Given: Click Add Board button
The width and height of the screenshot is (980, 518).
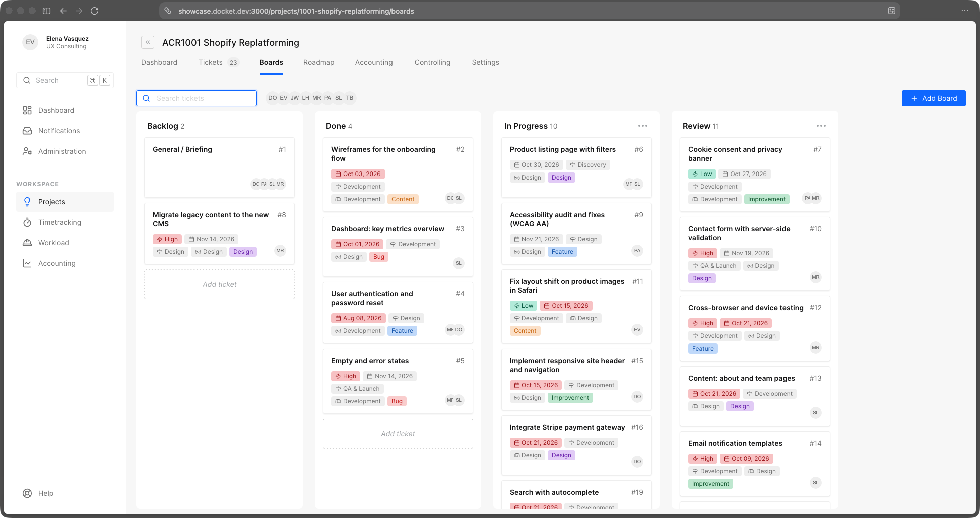Looking at the screenshot, I should pyautogui.click(x=933, y=98).
